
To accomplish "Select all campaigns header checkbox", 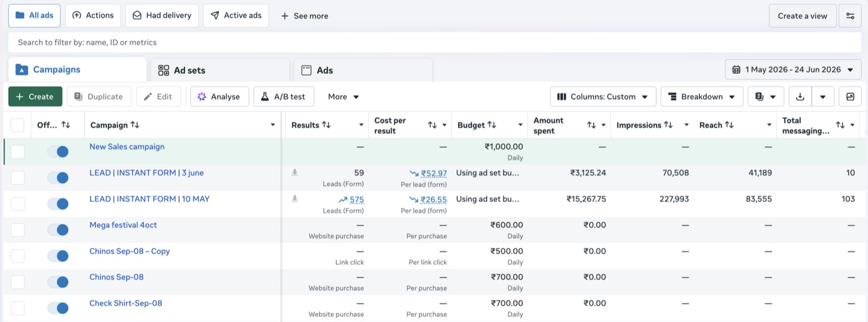I will [17, 125].
